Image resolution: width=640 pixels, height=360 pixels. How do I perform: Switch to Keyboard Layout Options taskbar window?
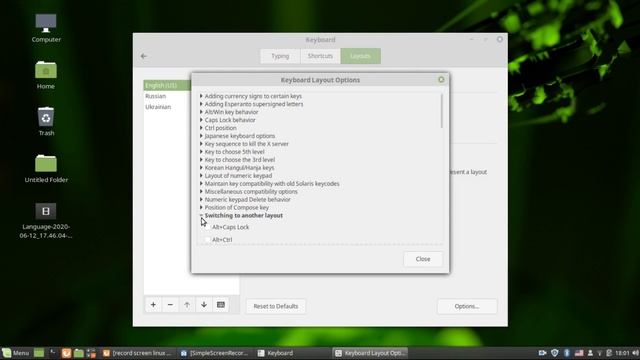point(370,353)
